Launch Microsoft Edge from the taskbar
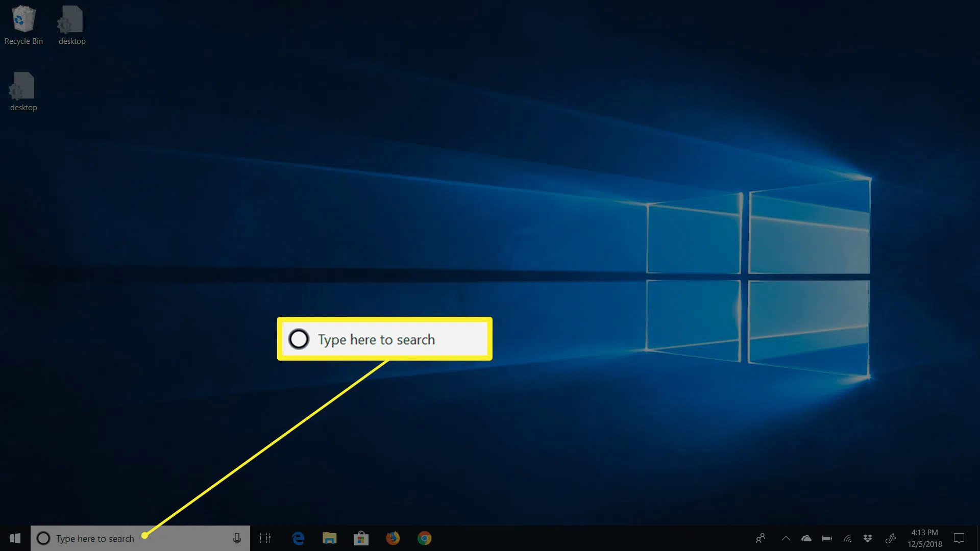This screenshot has width=980, height=551. pyautogui.click(x=298, y=538)
